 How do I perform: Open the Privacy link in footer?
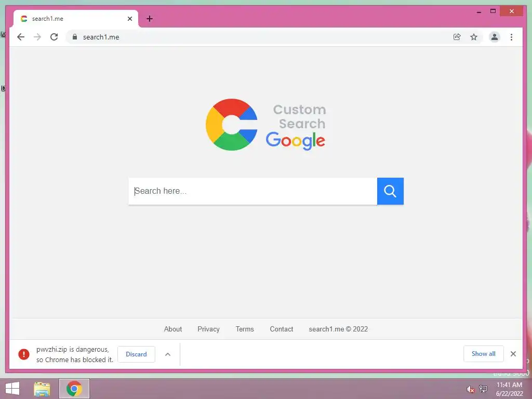point(208,329)
